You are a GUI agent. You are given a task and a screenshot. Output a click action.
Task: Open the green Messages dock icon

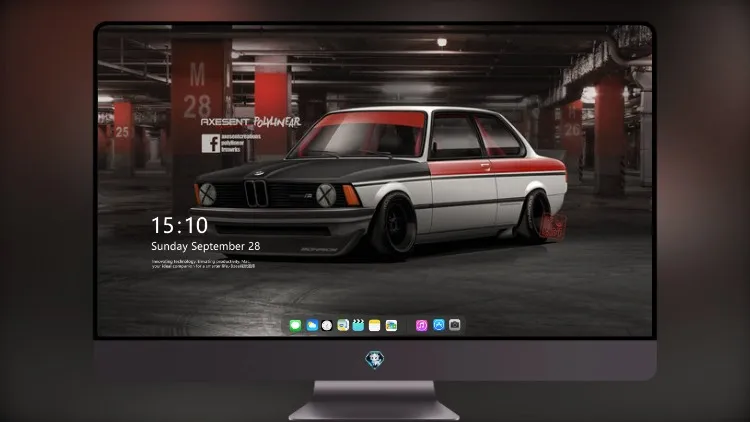pos(296,326)
